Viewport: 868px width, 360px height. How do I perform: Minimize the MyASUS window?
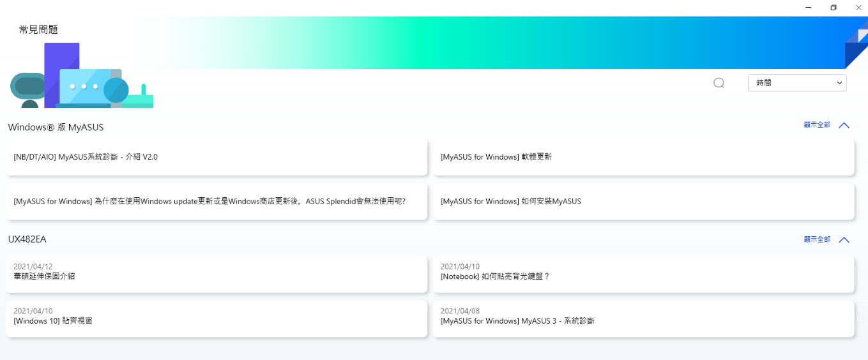point(809,8)
